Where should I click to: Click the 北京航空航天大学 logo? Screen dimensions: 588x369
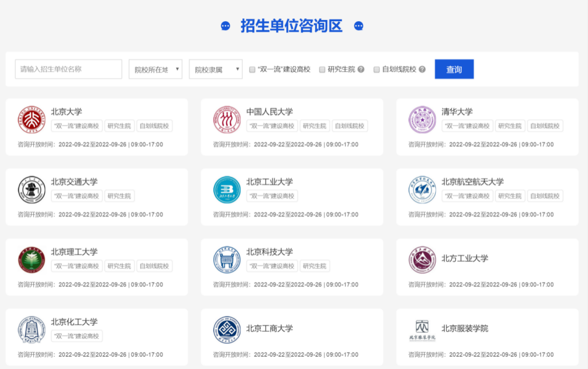(422, 190)
